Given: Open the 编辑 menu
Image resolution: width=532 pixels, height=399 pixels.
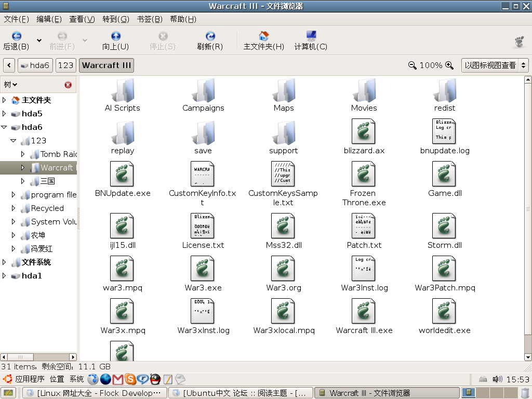Looking at the screenshot, I should (x=49, y=19).
